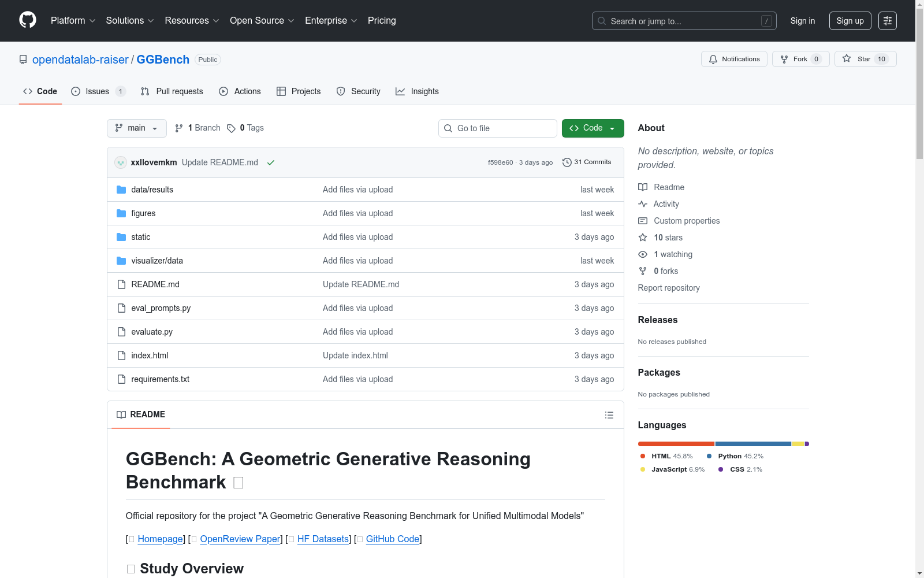
Task: Click the commit status green checkmark
Action: (271, 162)
